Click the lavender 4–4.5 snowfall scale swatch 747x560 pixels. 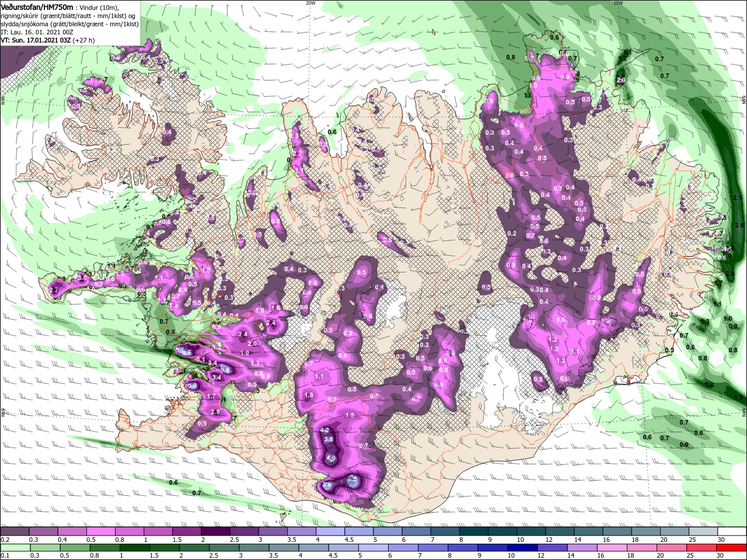tap(329, 531)
